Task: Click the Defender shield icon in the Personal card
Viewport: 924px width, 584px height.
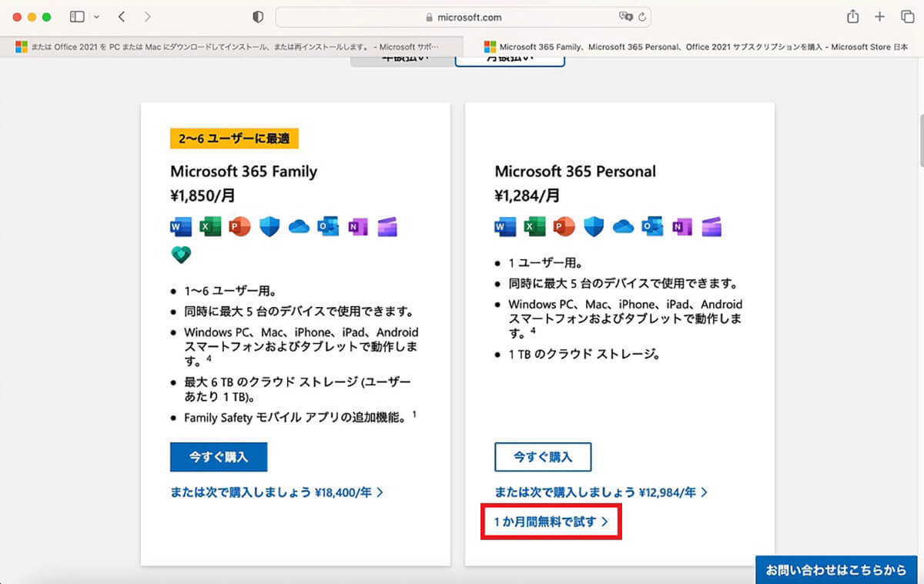Action: click(x=594, y=226)
